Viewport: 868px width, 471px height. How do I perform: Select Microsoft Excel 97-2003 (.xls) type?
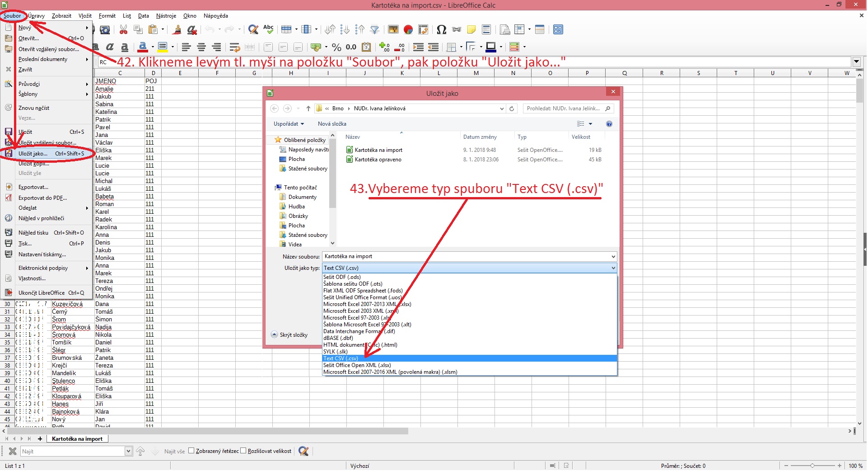pyautogui.click(x=470, y=318)
